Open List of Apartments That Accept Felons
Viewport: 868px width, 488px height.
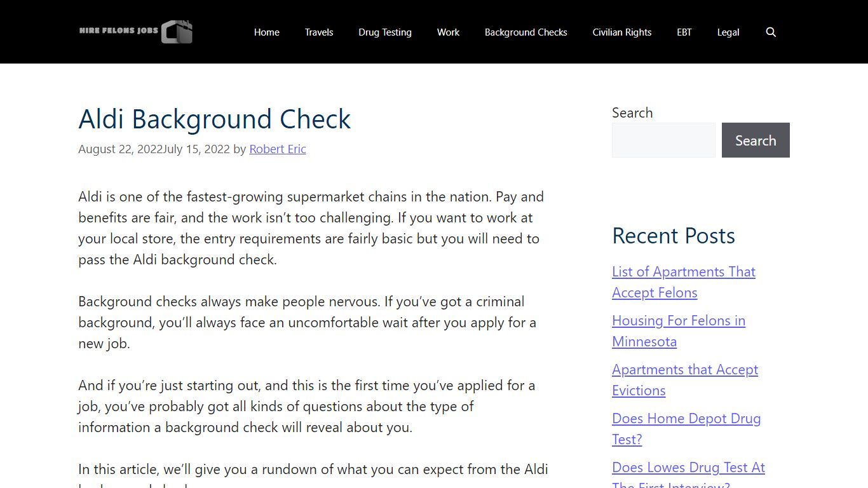pos(684,282)
